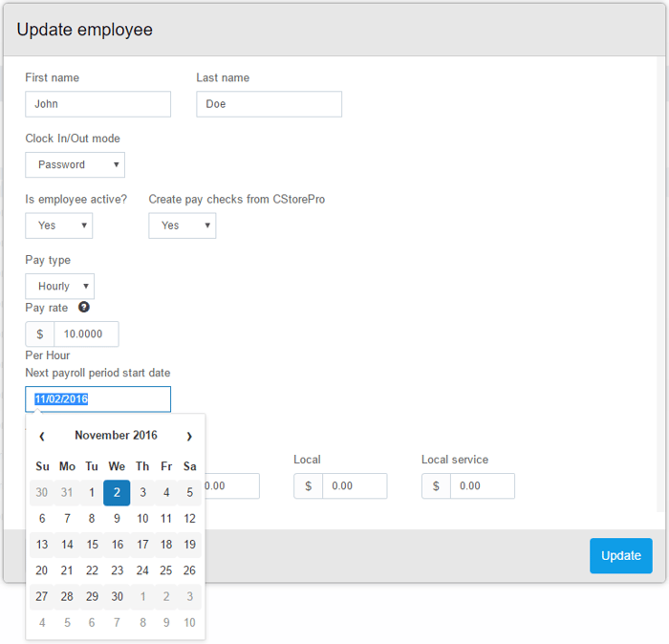The height and width of the screenshot is (644, 669).
Task: Click the dollar sign in Local service field
Action: 437,486
